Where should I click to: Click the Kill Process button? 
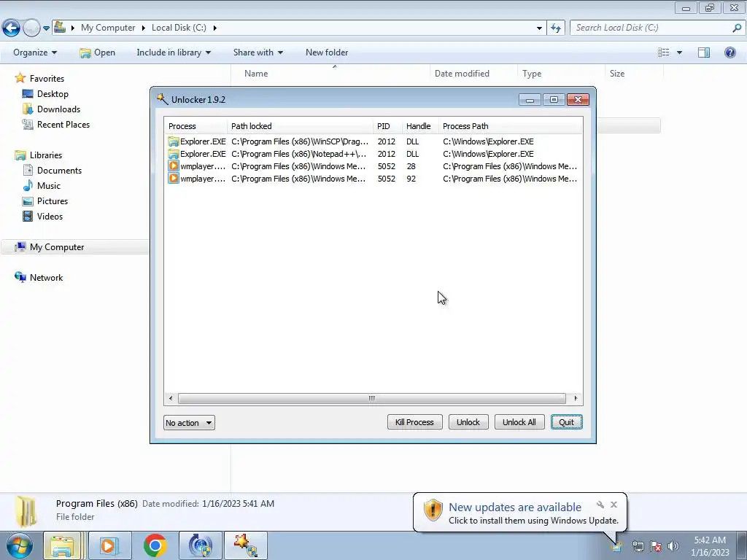click(414, 422)
